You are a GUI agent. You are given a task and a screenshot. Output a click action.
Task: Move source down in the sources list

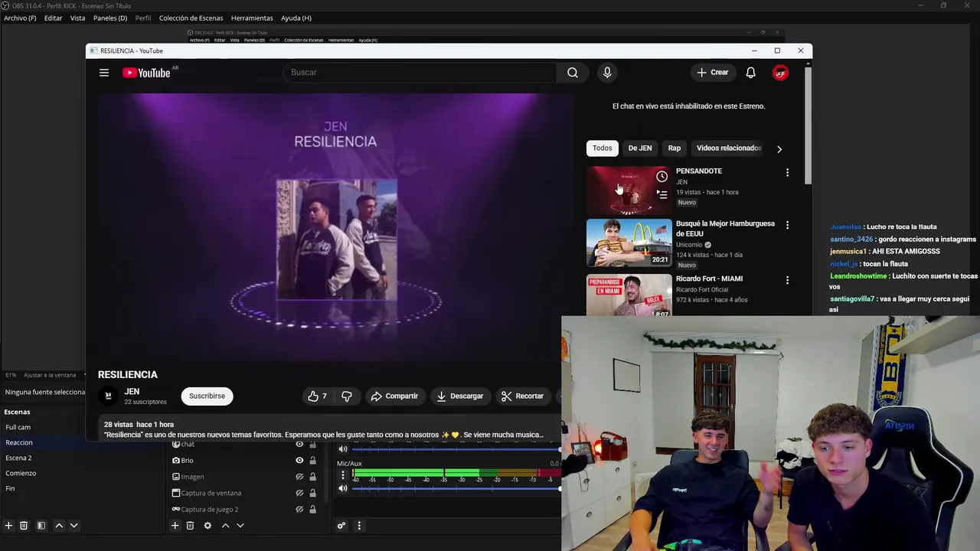click(x=240, y=526)
